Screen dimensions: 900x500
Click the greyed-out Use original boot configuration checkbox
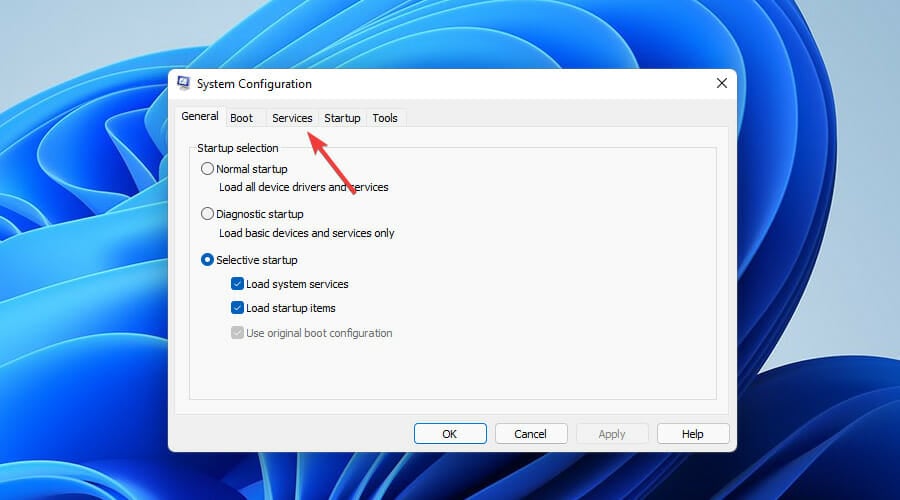[x=237, y=333]
